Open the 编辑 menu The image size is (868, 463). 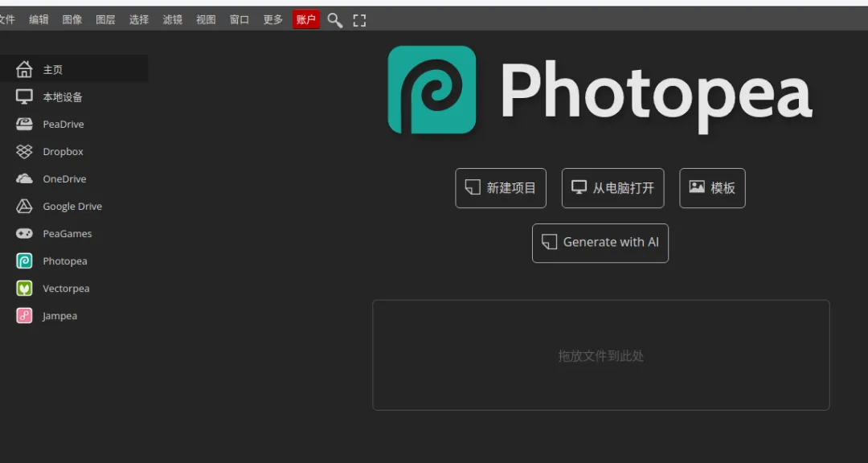coord(39,20)
